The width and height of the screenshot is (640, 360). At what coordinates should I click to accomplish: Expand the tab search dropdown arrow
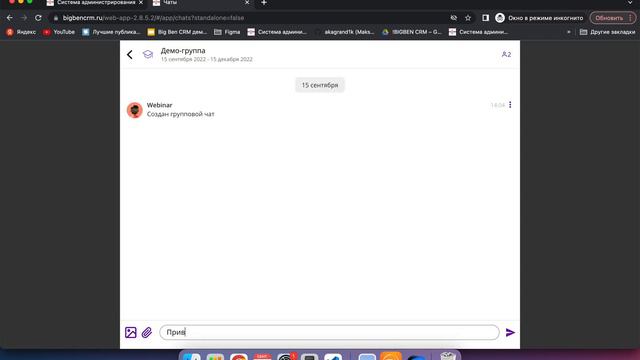tap(630, 3)
